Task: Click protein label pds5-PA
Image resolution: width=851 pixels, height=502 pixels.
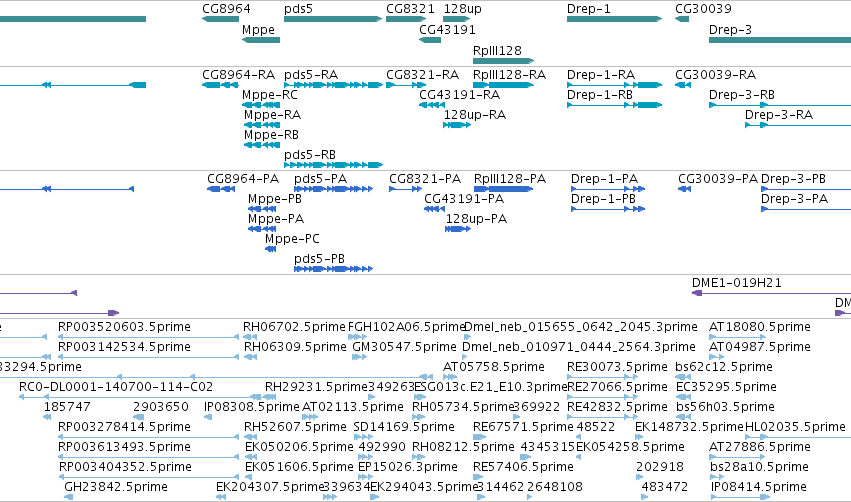Action: [x=320, y=179]
